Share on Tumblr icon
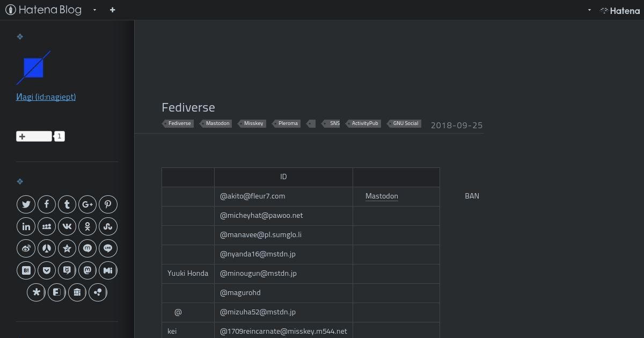This screenshot has height=338, width=644. [x=67, y=204]
